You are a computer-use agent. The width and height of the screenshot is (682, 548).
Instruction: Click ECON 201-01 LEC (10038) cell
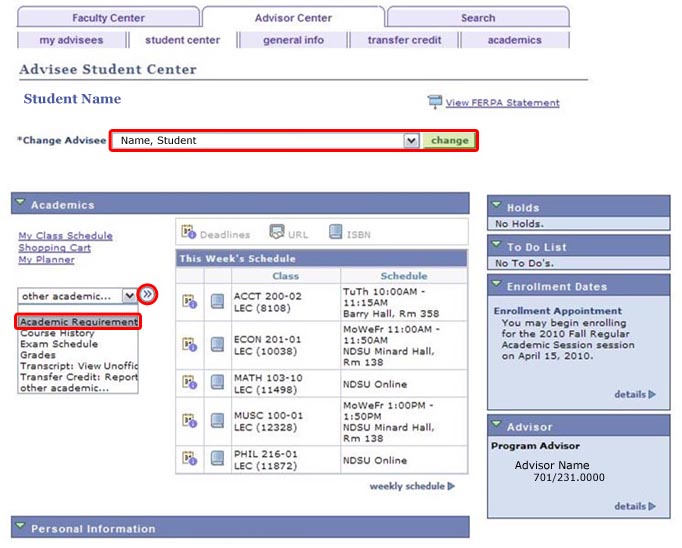pyautogui.click(x=286, y=345)
